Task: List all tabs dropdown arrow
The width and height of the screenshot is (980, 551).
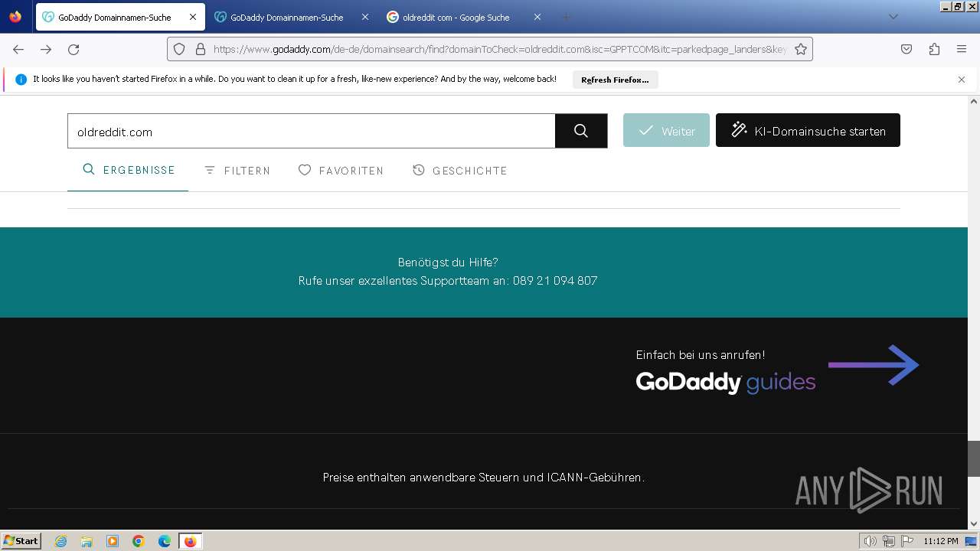Action: click(x=893, y=17)
